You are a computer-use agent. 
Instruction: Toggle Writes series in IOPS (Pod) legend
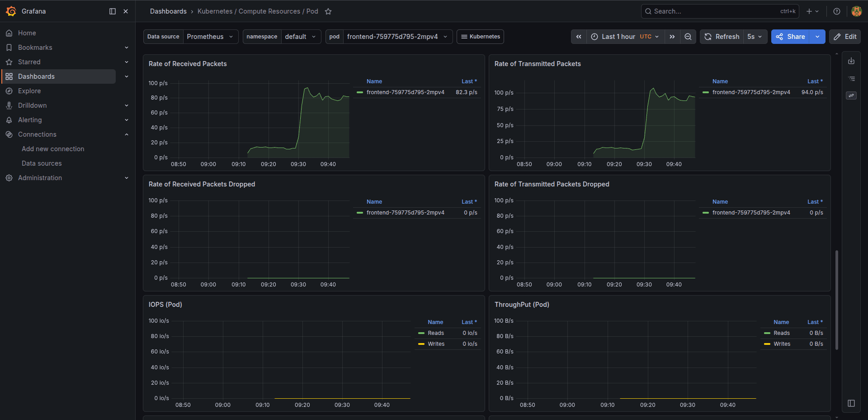[436, 344]
